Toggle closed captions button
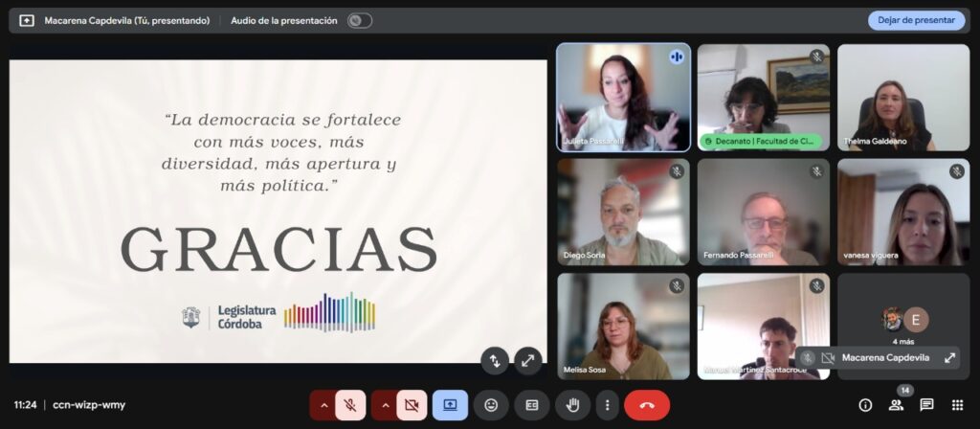The height and width of the screenshot is (429, 980). (532, 405)
